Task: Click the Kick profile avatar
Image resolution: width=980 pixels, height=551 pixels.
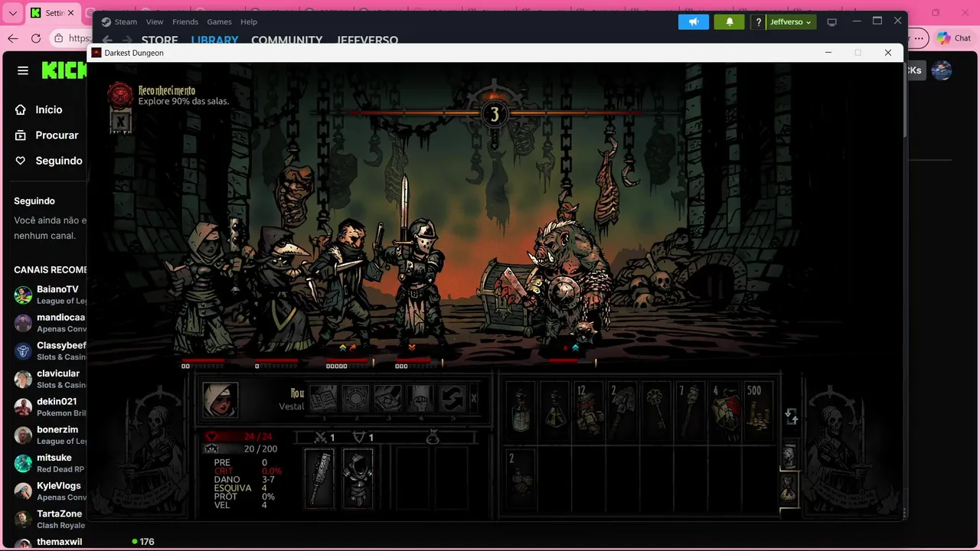Action: pos(942,70)
